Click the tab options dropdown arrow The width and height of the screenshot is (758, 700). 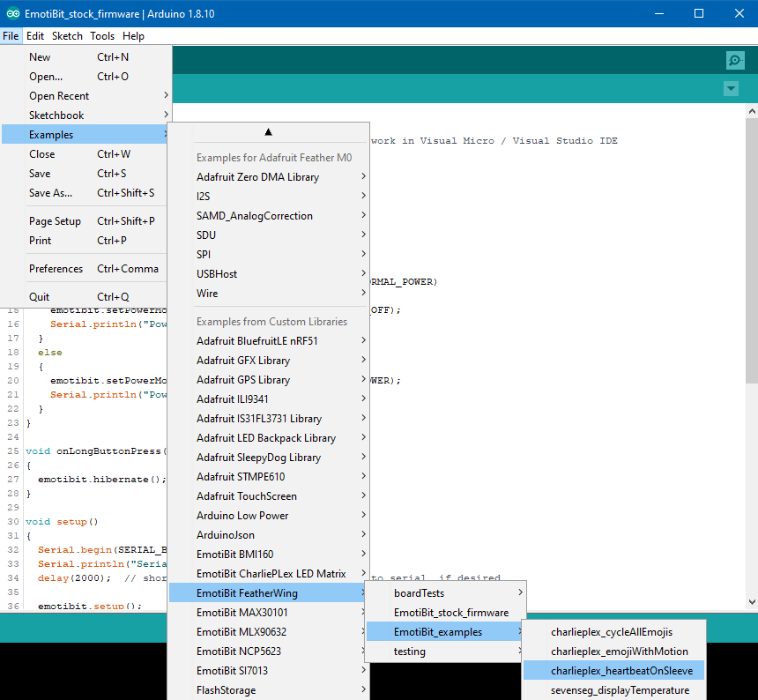(730, 89)
